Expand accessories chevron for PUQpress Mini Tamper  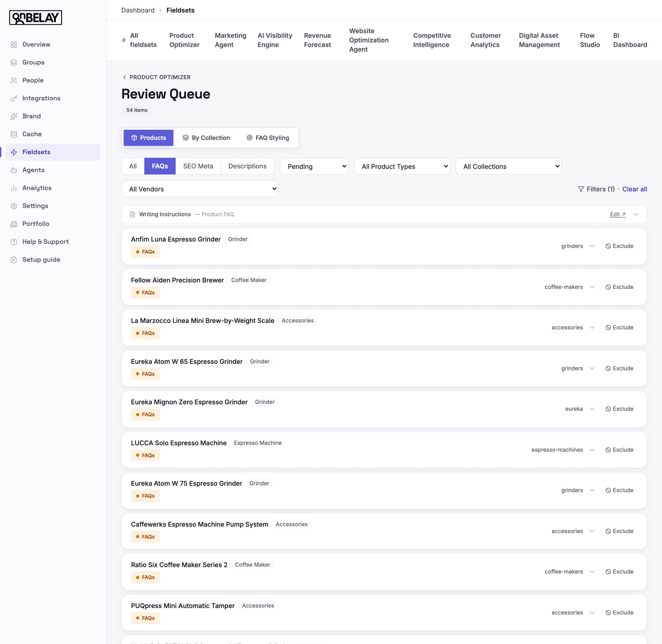[592, 613]
